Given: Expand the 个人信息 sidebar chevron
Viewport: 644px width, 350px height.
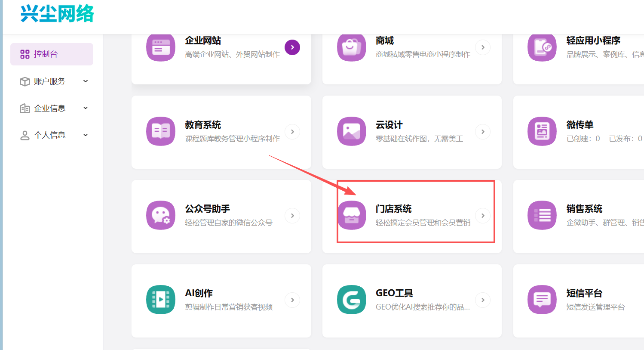Looking at the screenshot, I should pos(86,135).
